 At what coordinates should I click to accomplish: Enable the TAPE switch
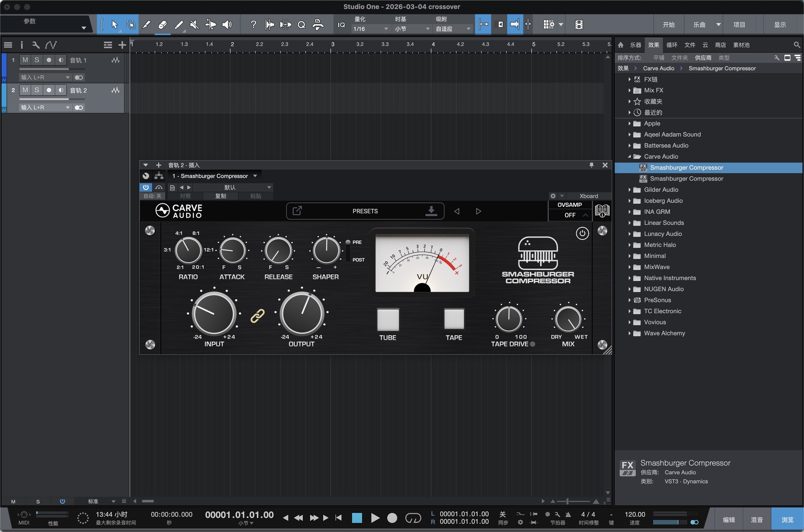click(x=454, y=319)
